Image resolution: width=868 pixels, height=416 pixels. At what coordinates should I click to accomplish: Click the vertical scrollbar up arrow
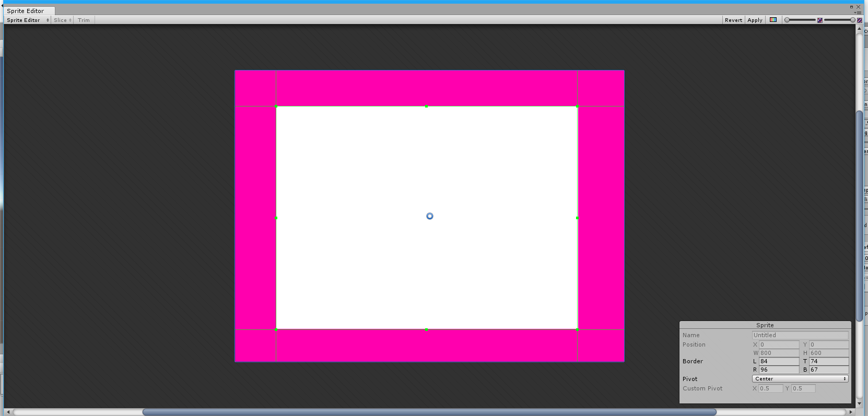coord(859,28)
